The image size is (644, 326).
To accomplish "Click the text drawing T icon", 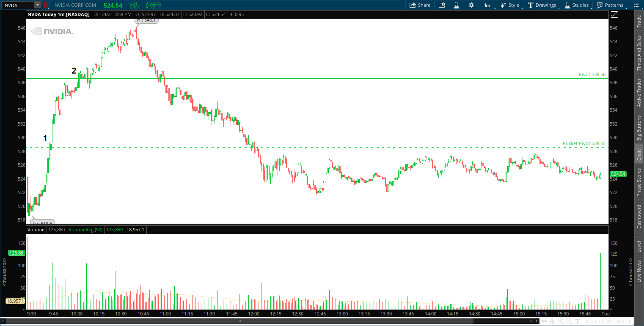I will (x=578, y=321).
